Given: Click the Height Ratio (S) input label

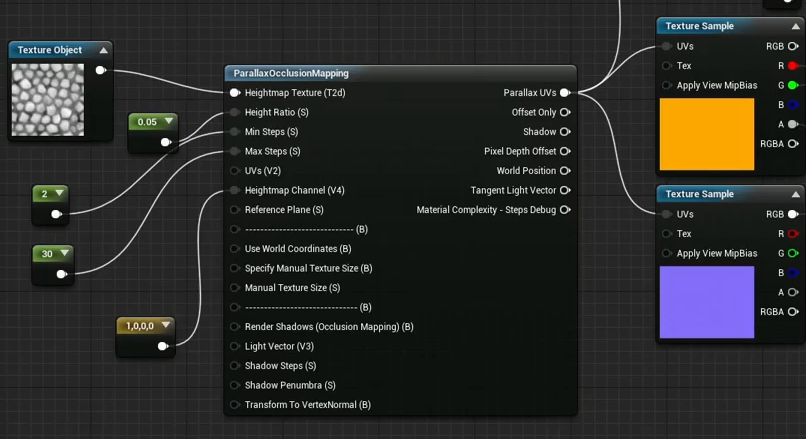Looking at the screenshot, I should coord(276,112).
